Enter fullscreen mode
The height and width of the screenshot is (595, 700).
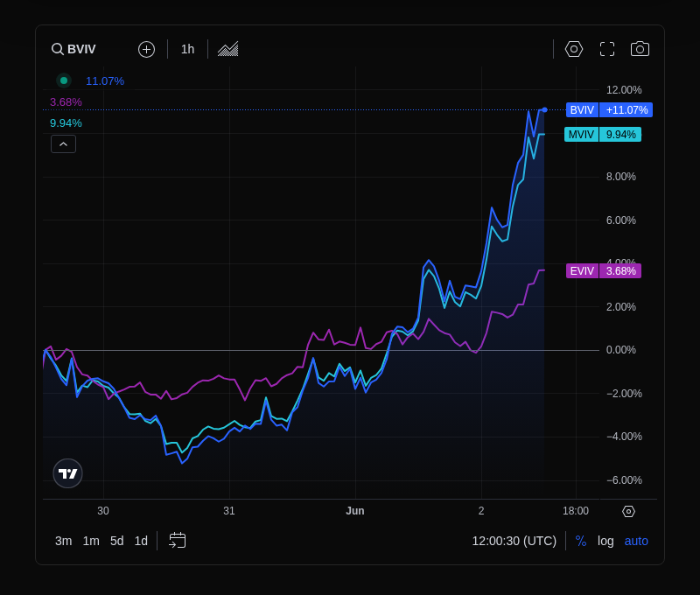(607, 49)
